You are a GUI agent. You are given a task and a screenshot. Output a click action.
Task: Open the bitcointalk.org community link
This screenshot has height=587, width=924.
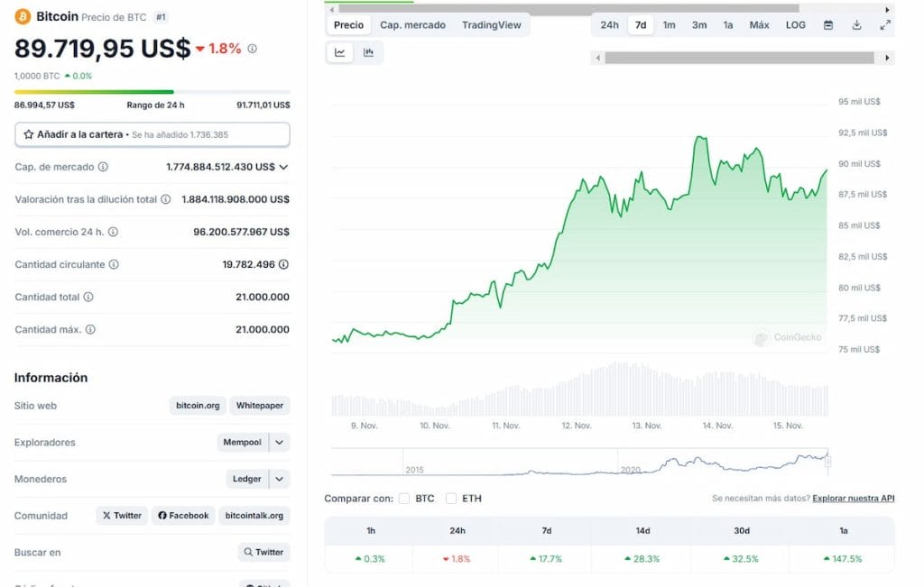click(x=254, y=516)
